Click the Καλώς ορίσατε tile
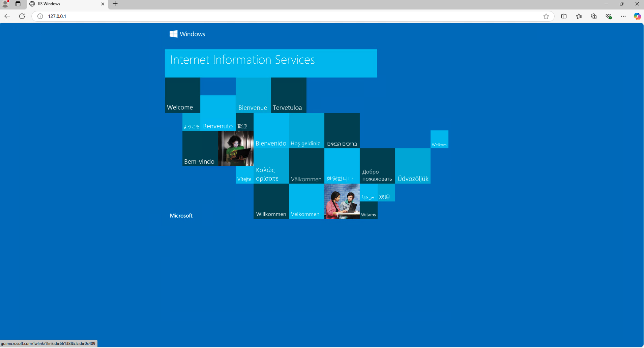The image size is (644, 348). [x=271, y=166]
